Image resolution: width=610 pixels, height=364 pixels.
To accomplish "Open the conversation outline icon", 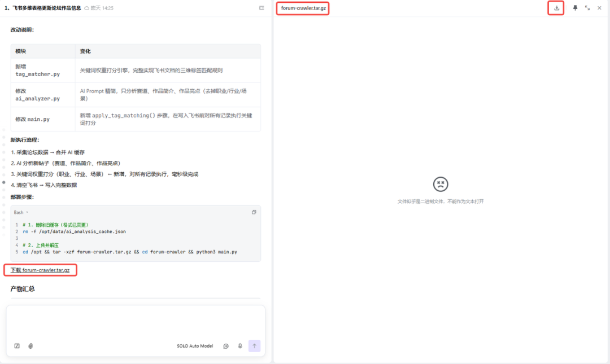I will (262, 8).
